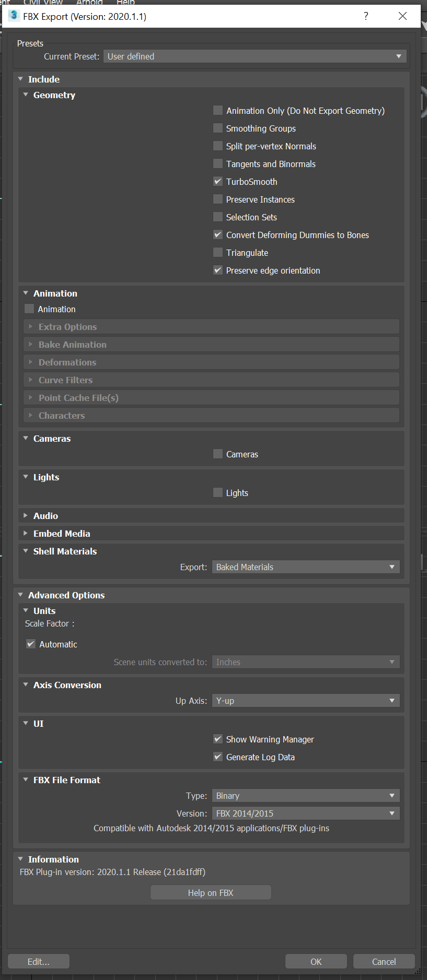Expand the Embed Media section
The image size is (427, 980).
pos(211,534)
